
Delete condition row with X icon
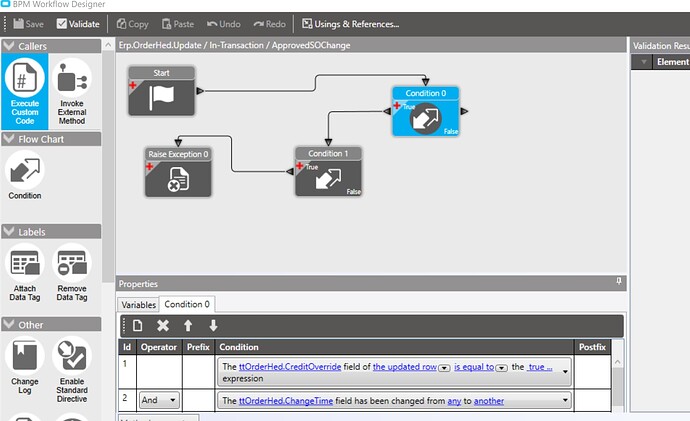[x=163, y=326]
